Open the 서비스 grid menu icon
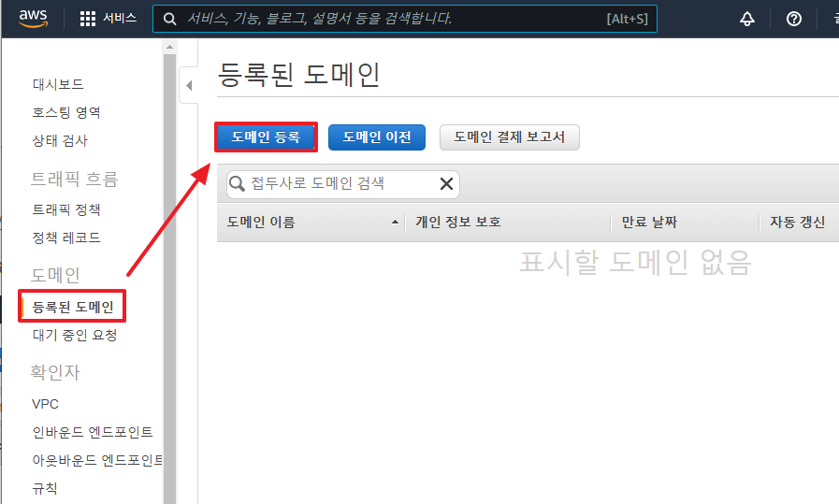The image size is (839, 504). click(87, 19)
